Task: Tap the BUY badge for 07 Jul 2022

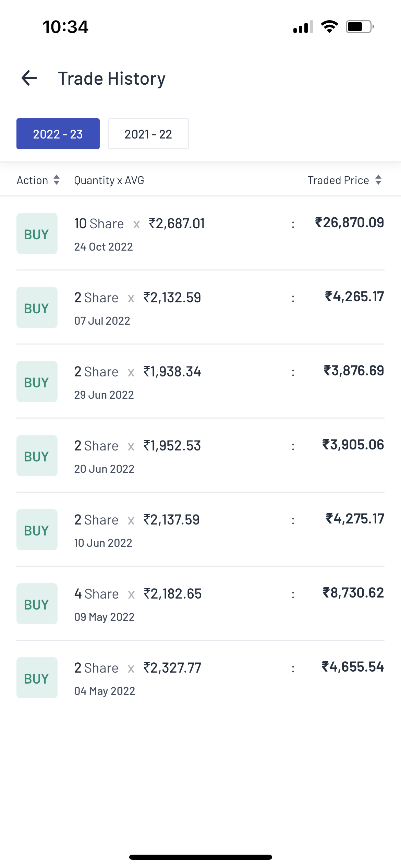Action: pos(37,308)
